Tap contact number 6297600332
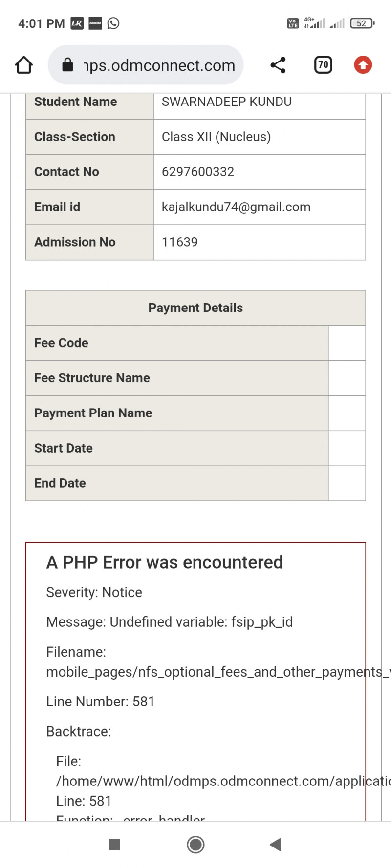Viewport: 391px width, 868px height. (x=198, y=172)
